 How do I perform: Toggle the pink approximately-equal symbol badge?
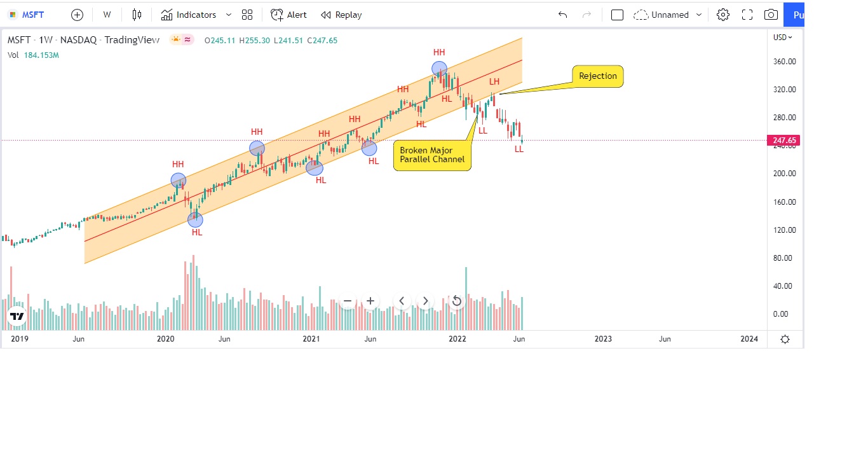click(x=188, y=39)
